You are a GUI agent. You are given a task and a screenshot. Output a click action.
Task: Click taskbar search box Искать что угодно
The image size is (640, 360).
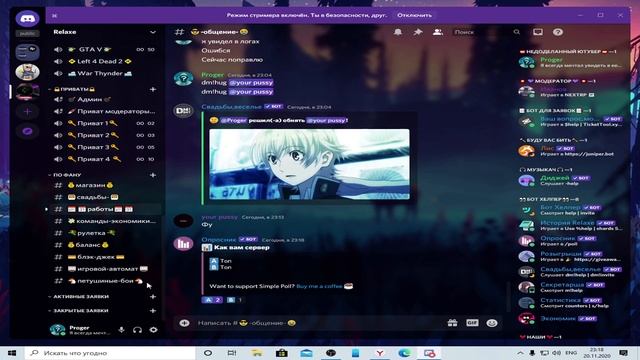point(110,353)
